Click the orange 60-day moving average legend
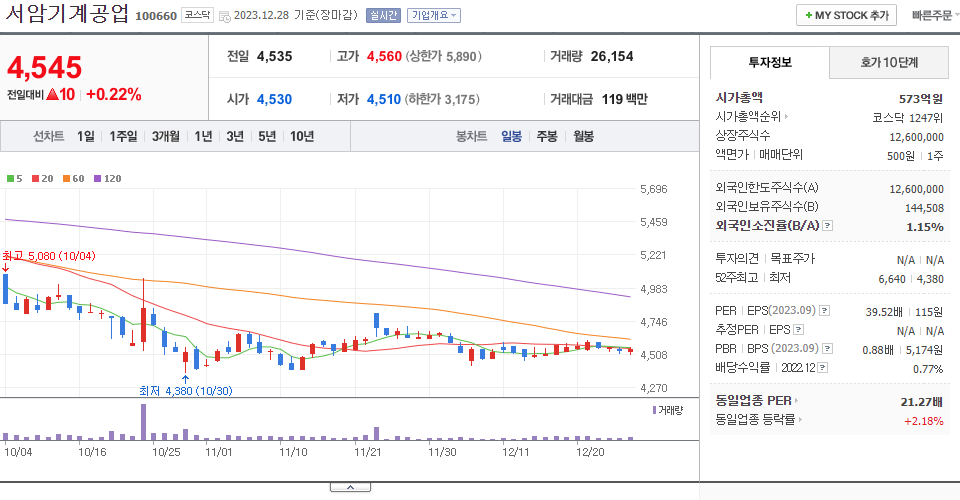This screenshot has height=500, width=960. (73, 179)
